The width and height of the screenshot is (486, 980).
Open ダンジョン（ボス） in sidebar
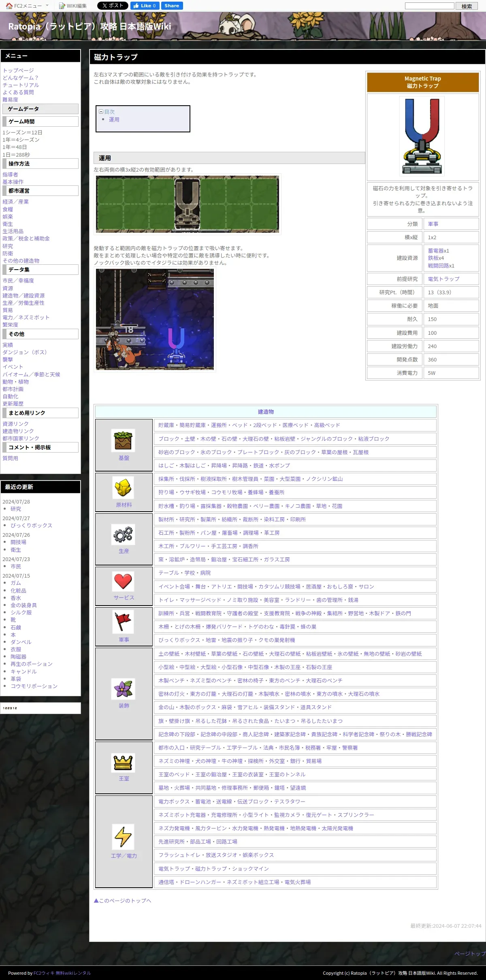coord(26,352)
